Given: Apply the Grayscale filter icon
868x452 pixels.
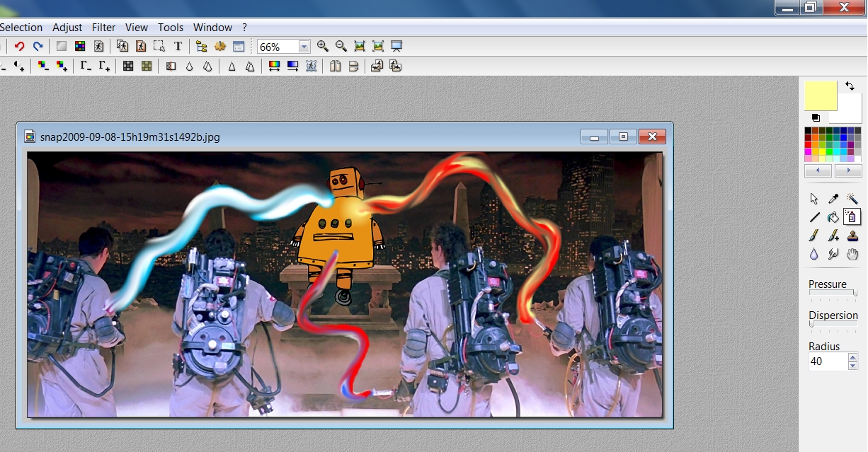Looking at the screenshot, I should tap(128, 66).
